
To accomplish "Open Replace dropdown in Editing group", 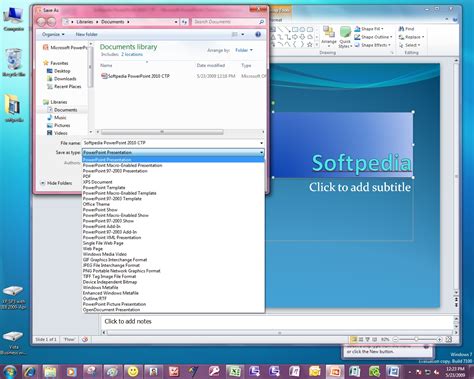I will tap(412, 37).
